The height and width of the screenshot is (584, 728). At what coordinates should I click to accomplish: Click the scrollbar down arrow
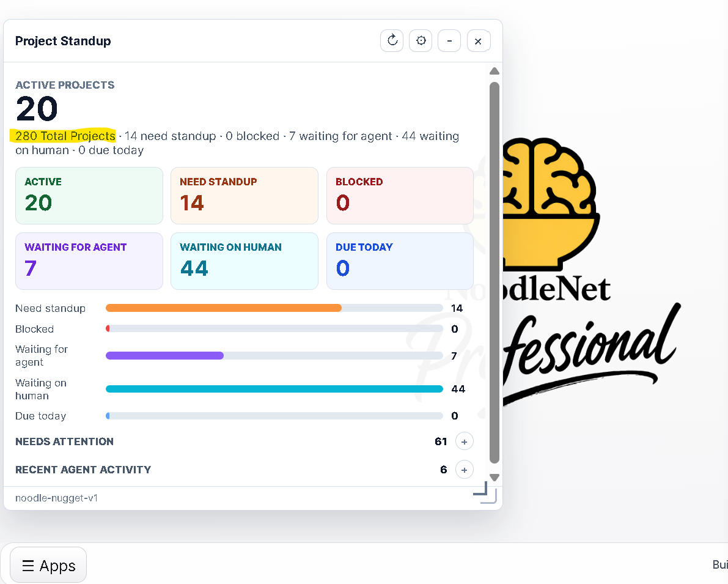coord(495,477)
